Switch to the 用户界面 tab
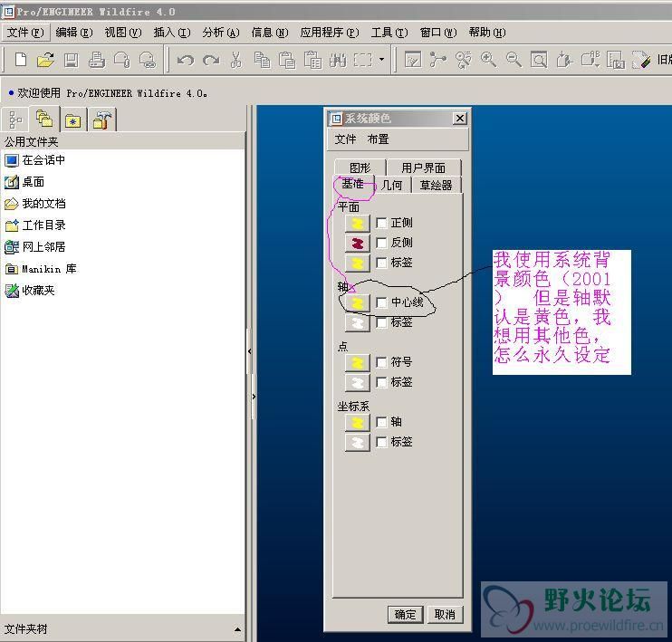The width and height of the screenshot is (672, 642). (x=424, y=168)
